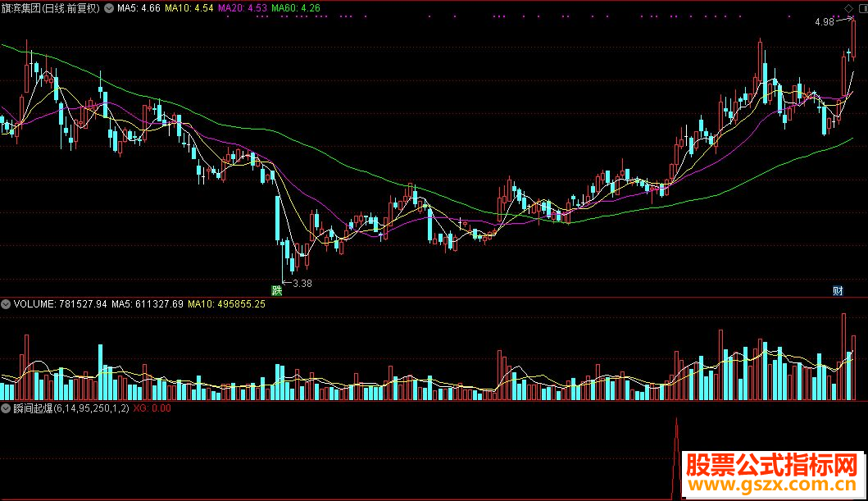Click the XG: 0.00 value

[152, 408]
